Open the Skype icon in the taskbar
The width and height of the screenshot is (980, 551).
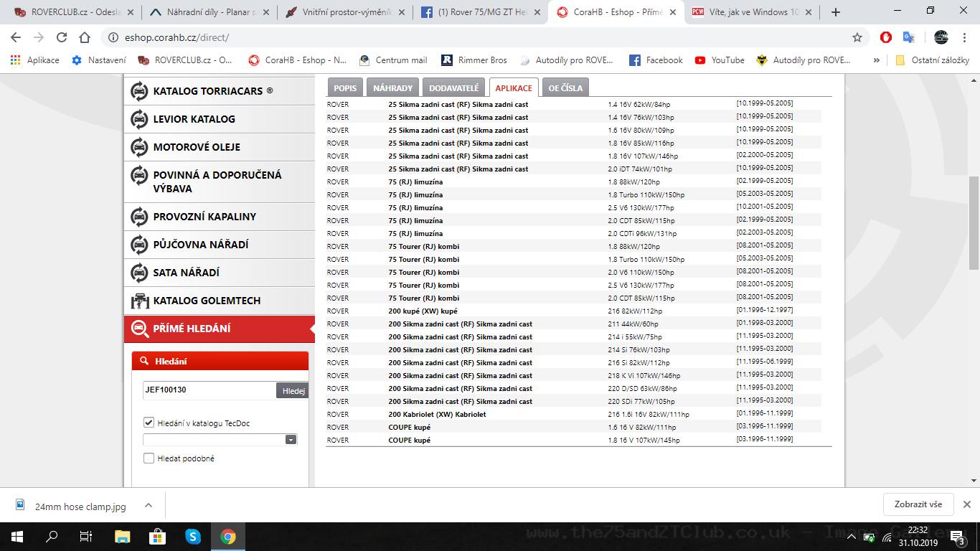point(192,536)
